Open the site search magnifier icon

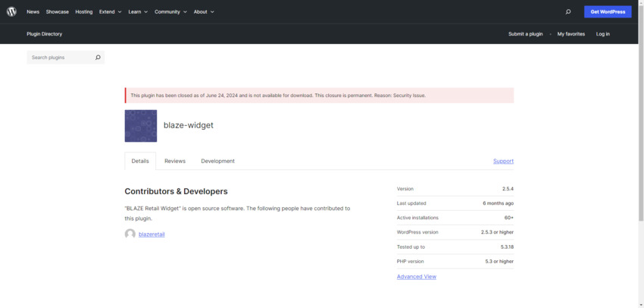(568, 11)
